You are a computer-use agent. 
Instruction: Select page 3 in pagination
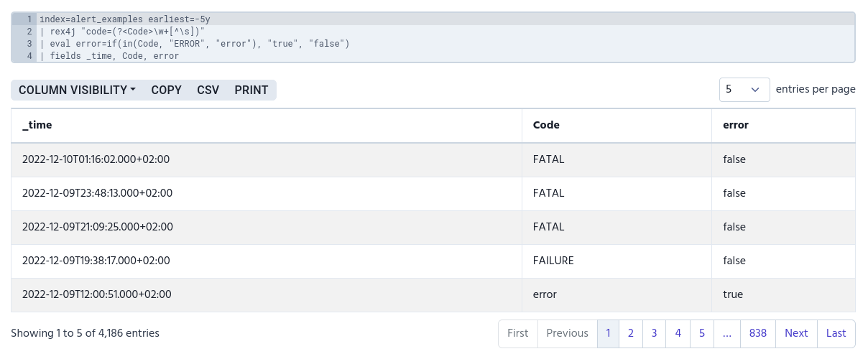pos(655,333)
